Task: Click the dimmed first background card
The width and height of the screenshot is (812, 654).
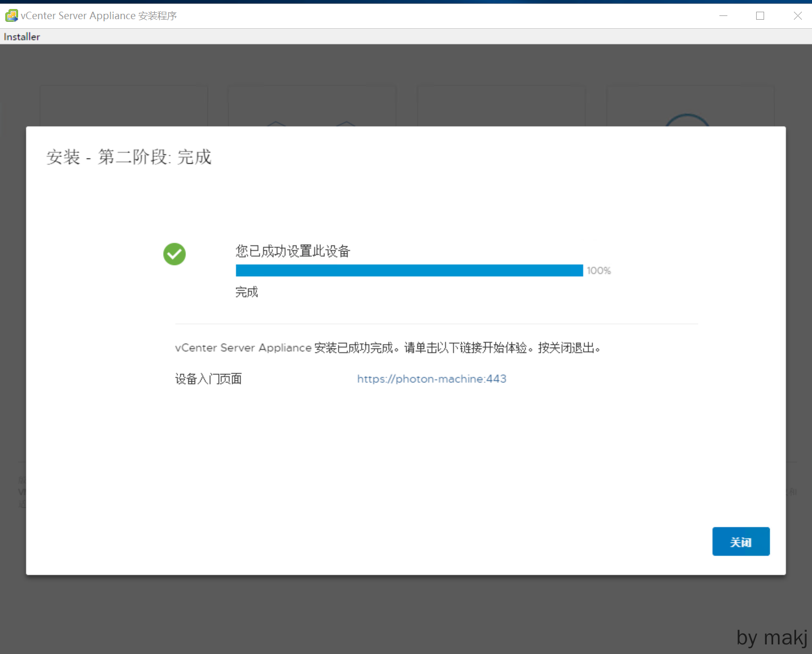Action: click(x=123, y=105)
